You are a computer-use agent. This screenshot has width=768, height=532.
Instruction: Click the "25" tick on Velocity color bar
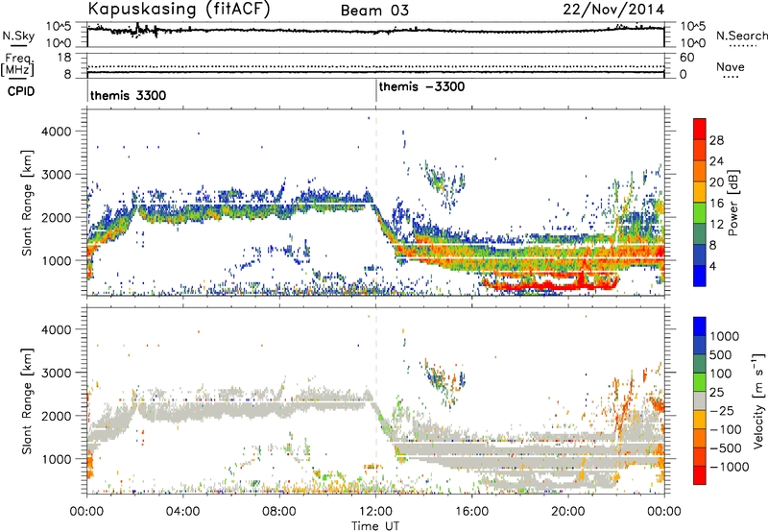[x=716, y=392]
